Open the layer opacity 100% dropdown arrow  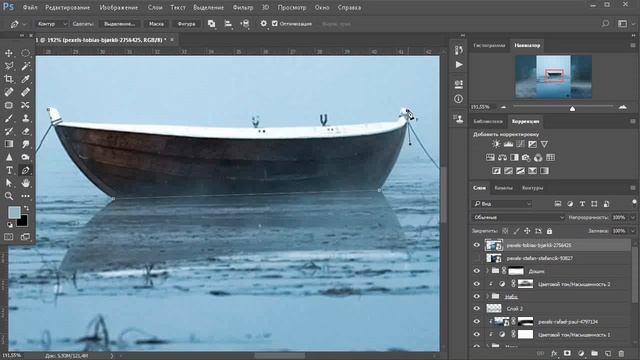[x=633, y=218]
